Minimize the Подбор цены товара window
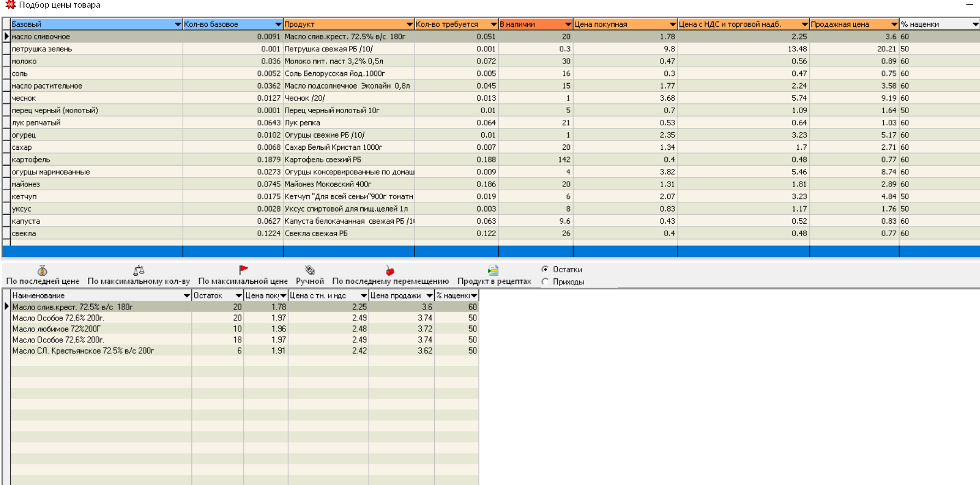This screenshot has width=980, height=485. pyautogui.click(x=969, y=5)
